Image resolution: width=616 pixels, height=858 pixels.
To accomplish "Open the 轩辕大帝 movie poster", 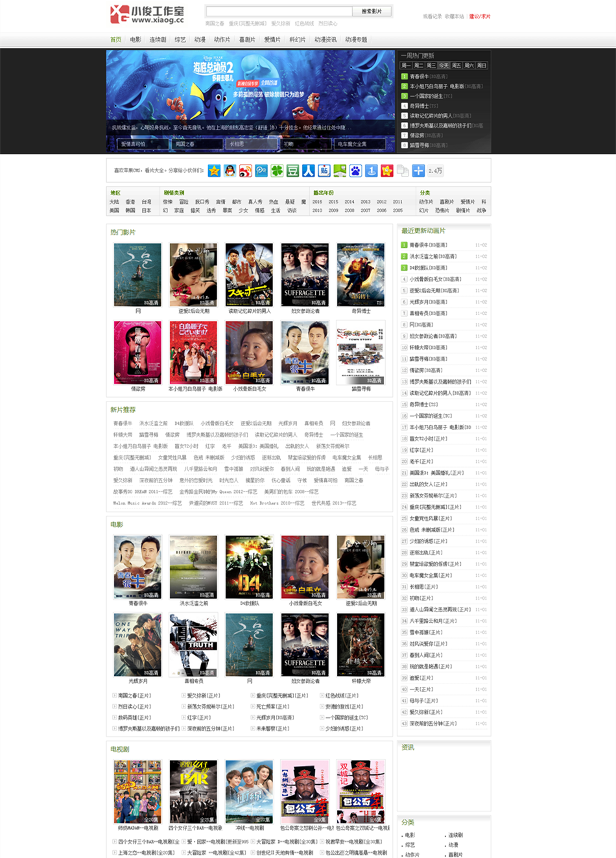I will pos(361,645).
